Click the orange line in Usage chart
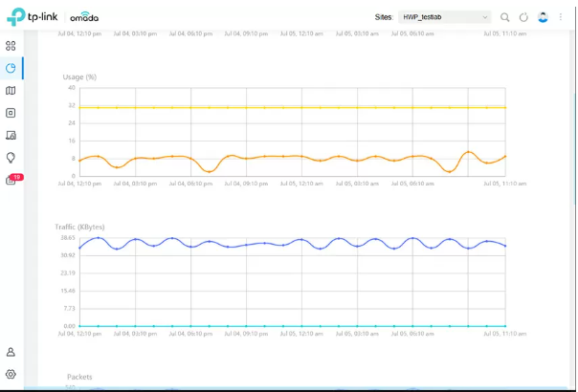The width and height of the screenshot is (578, 392). click(x=287, y=156)
